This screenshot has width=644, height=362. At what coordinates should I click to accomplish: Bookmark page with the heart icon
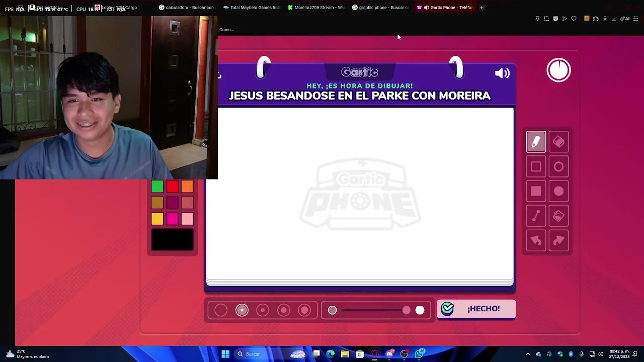574,19
